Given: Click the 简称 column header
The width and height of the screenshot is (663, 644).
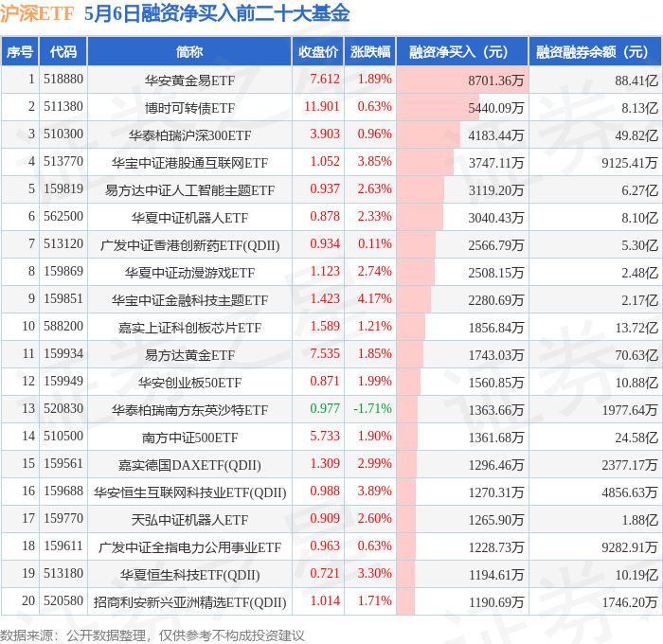Looking at the screenshot, I should (x=189, y=51).
